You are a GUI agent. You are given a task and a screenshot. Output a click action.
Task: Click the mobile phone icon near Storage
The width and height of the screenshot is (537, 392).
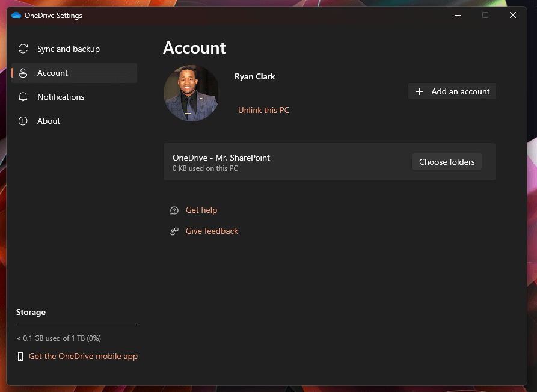(x=20, y=357)
